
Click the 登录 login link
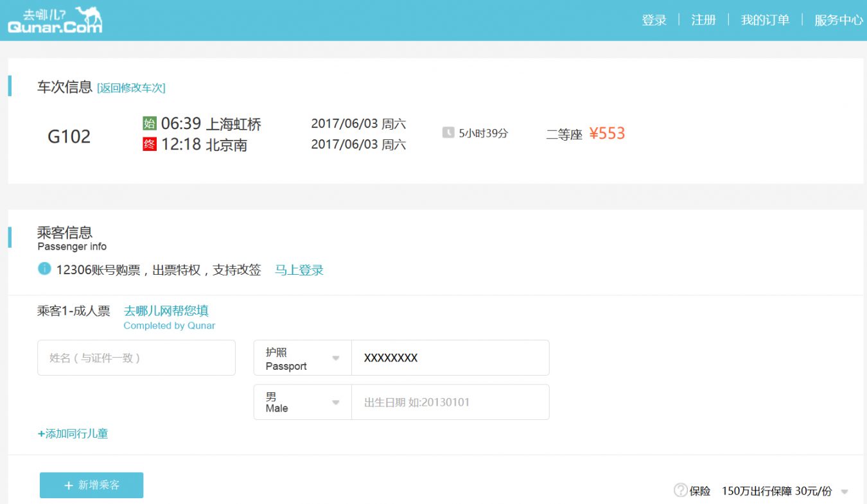(654, 20)
